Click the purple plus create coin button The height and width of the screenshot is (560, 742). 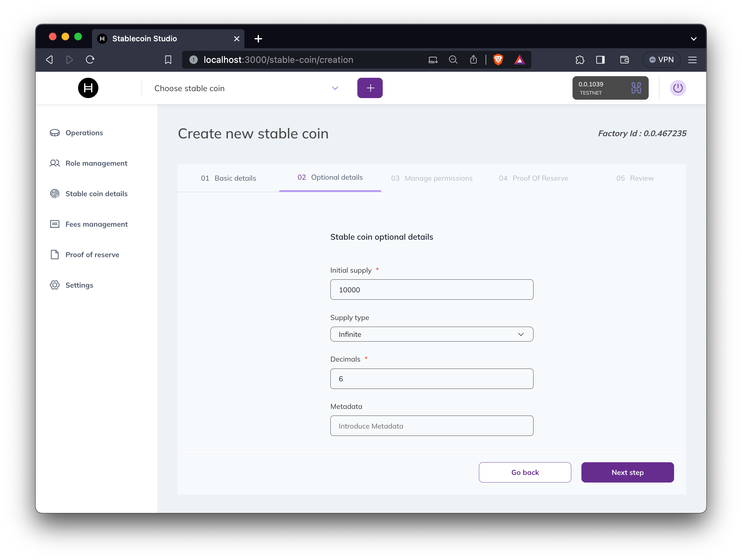click(x=370, y=88)
